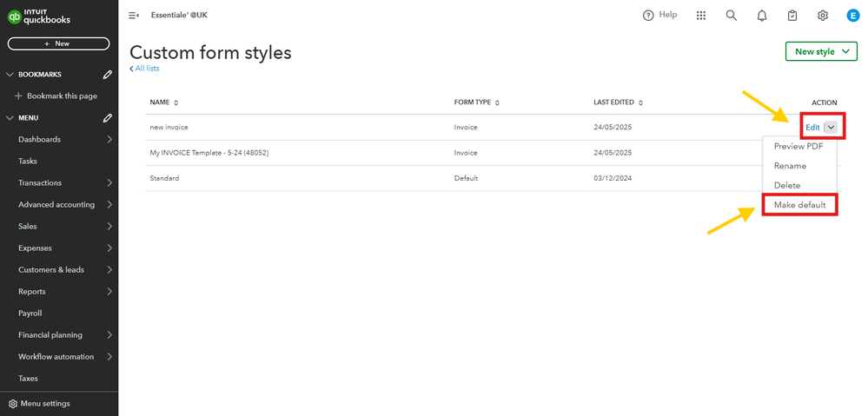The height and width of the screenshot is (416, 868).
Task: Open the apps grid icon
Action: click(701, 16)
